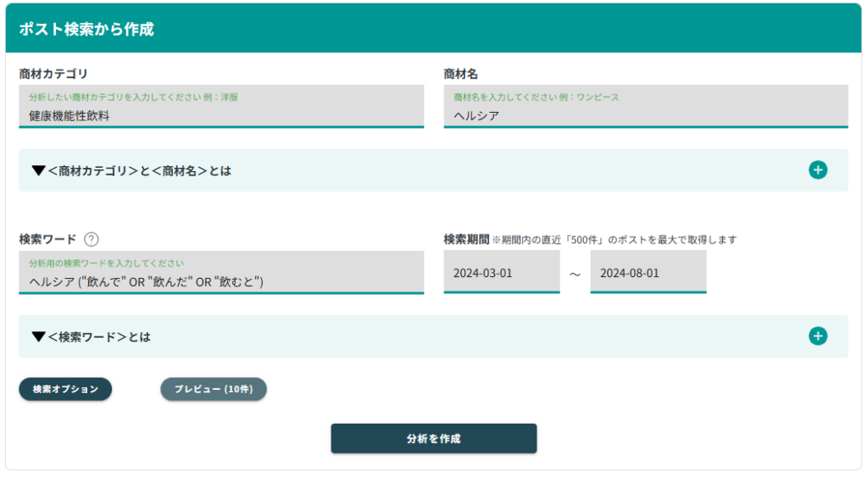Focus the 商材名 field containing ヘルシア
The width and height of the screenshot is (868, 477).
click(x=644, y=115)
